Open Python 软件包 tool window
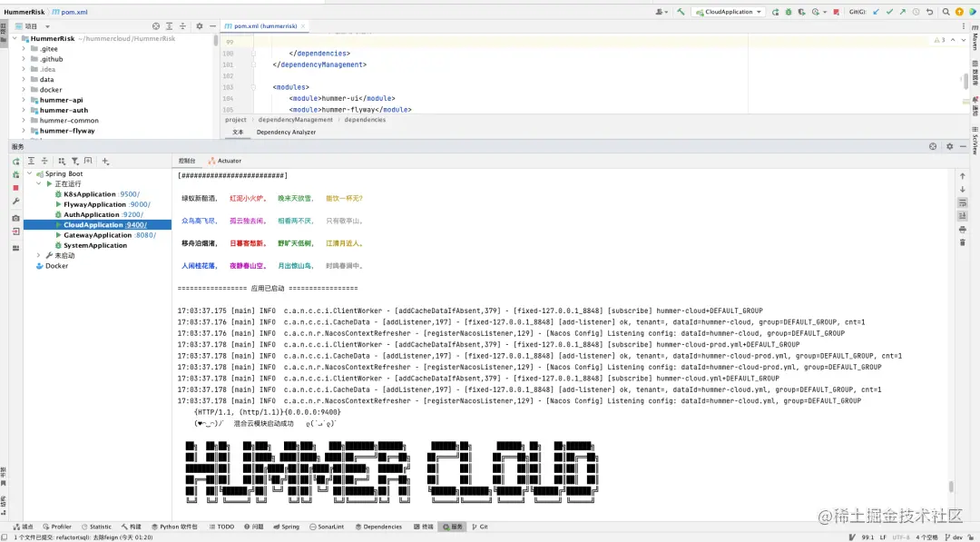Image resolution: width=980 pixels, height=542 pixels. coord(174,527)
